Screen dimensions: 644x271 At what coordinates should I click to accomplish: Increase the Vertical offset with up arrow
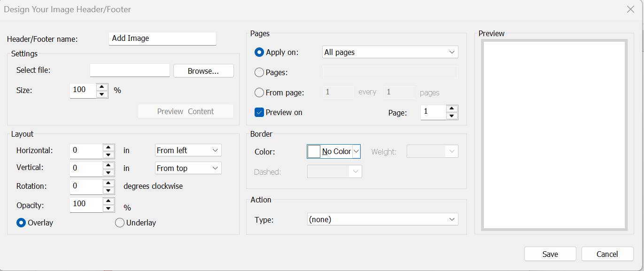tap(109, 165)
